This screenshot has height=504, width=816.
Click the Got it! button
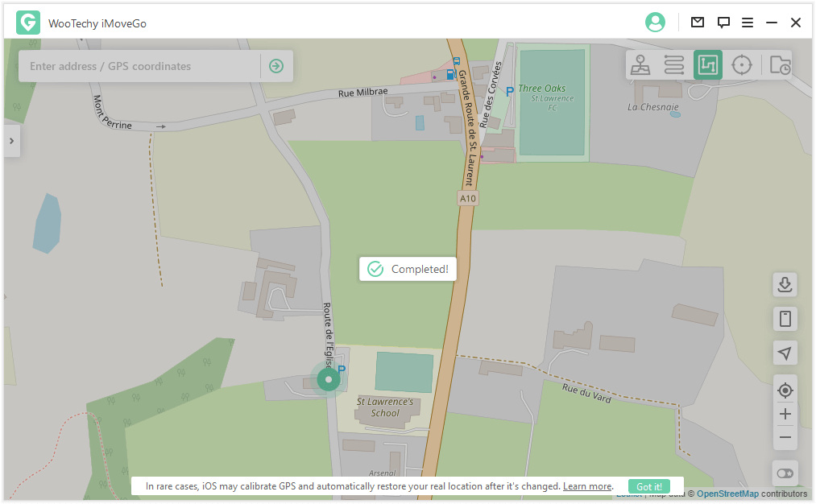(x=649, y=486)
